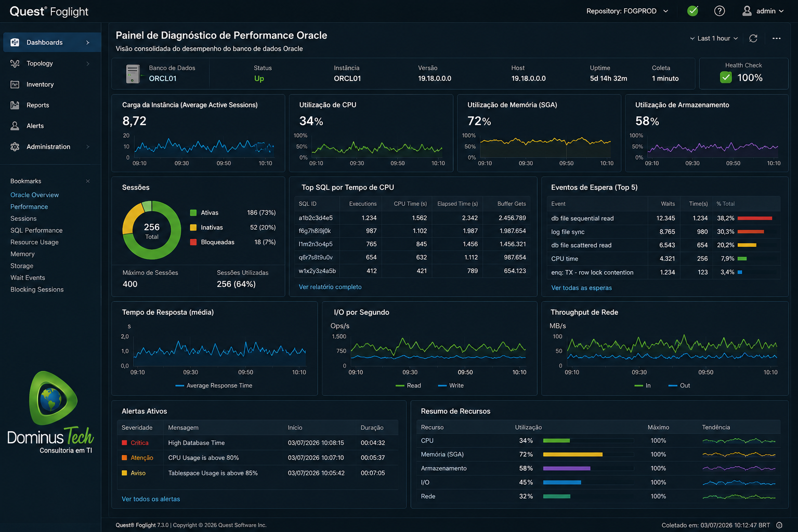Click the yellow Inativas legend swatch
The height and width of the screenshot is (532, 798).
click(x=193, y=228)
